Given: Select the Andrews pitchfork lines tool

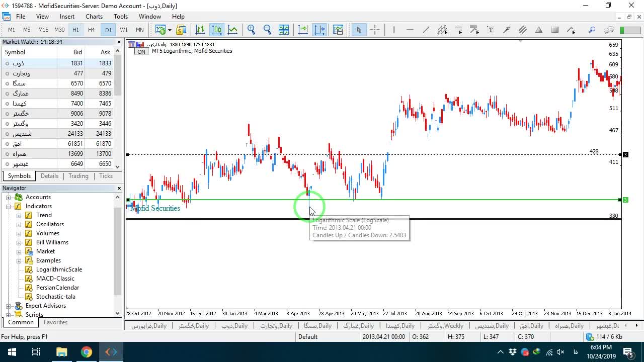Looking at the screenshot, I should [x=523, y=30].
